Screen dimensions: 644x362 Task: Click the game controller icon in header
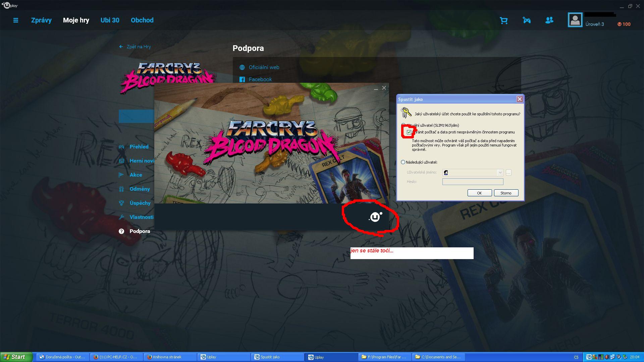point(527,21)
